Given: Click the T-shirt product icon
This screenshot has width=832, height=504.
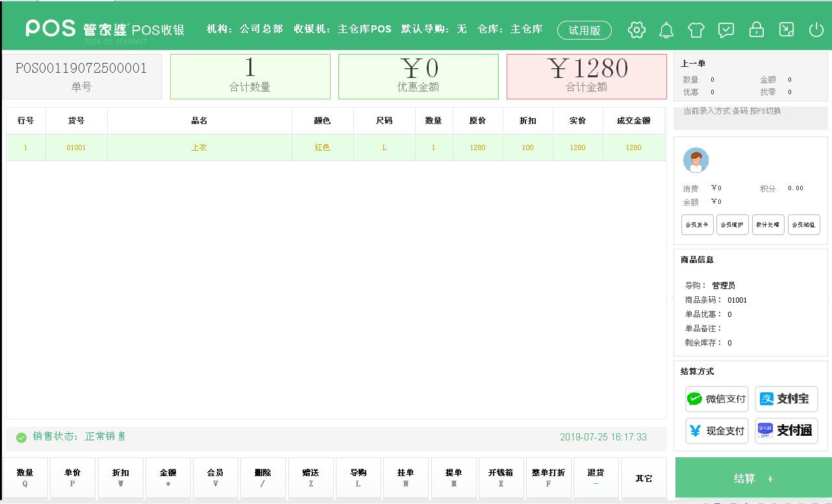Looking at the screenshot, I should [696, 30].
